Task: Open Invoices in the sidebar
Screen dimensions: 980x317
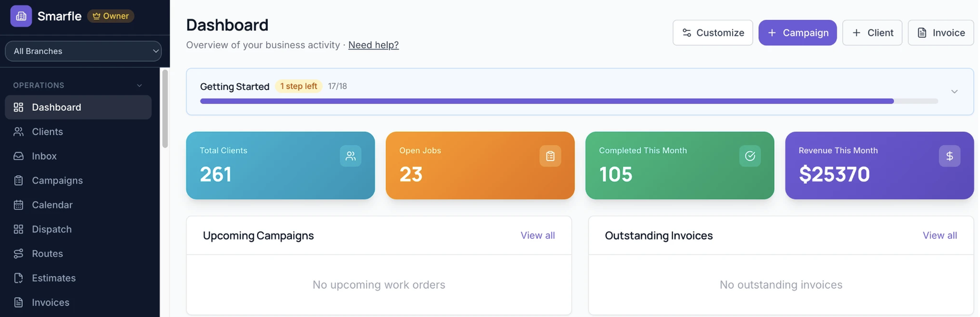Action: (78, 303)
